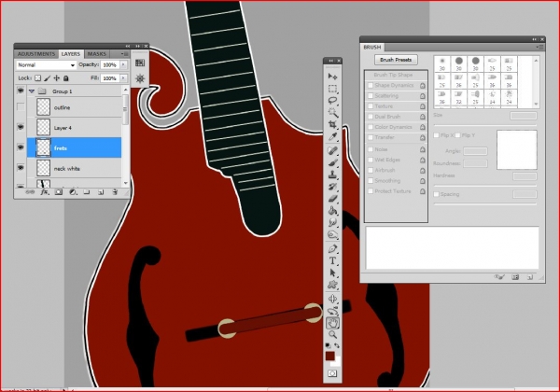This screenshot has height=392, width=560.
Task: Select the Type tool
Action: [332, 260]
